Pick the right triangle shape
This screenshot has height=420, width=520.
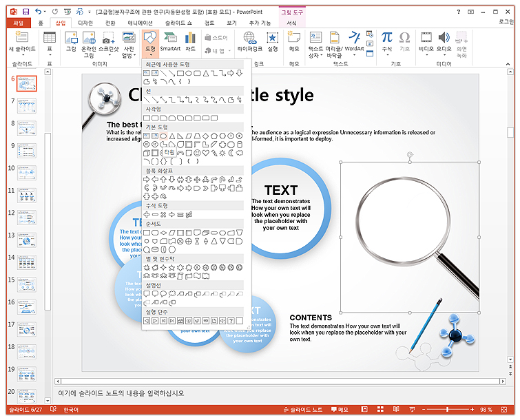[180, 136]
